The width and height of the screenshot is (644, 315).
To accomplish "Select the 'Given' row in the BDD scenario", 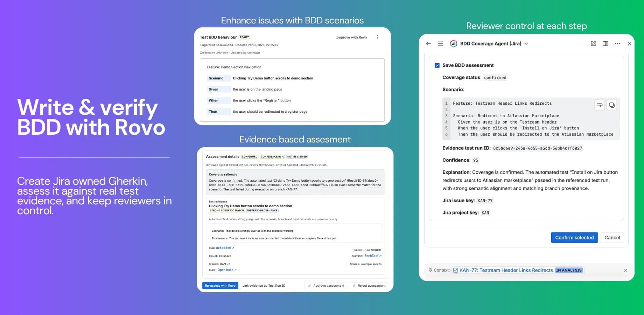I will (292, 89).
